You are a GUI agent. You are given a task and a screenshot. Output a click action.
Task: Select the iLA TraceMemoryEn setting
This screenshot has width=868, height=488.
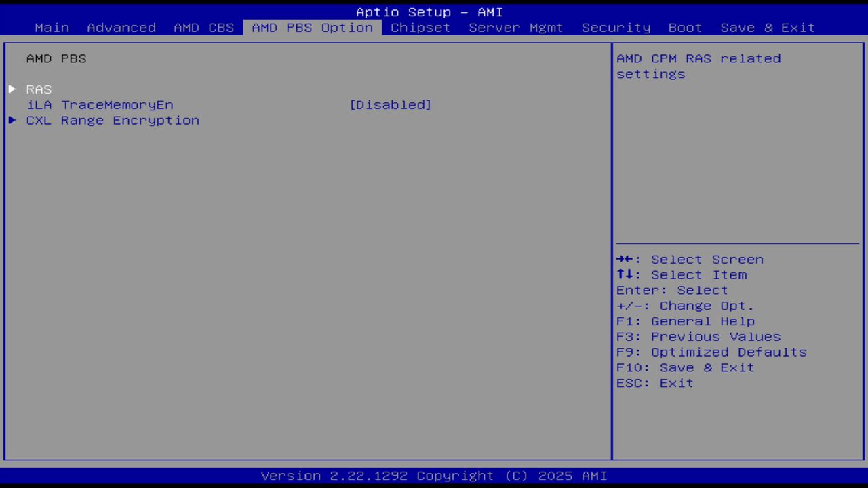(100, 105)
